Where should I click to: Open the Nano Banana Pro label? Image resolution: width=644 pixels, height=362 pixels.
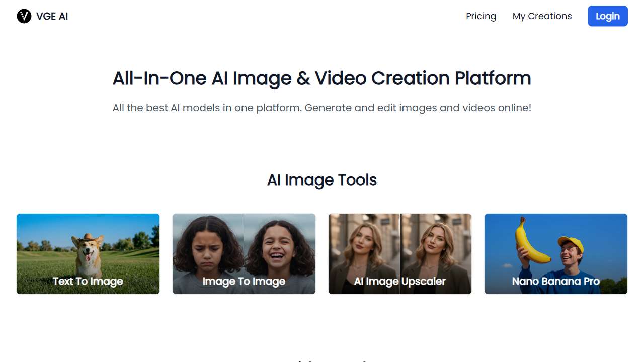tap(556, 281)
